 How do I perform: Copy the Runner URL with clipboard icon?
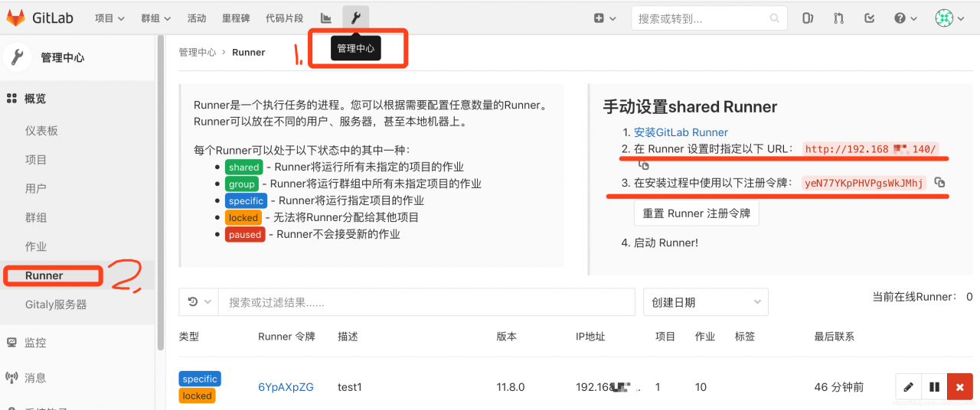pos(644,165)
